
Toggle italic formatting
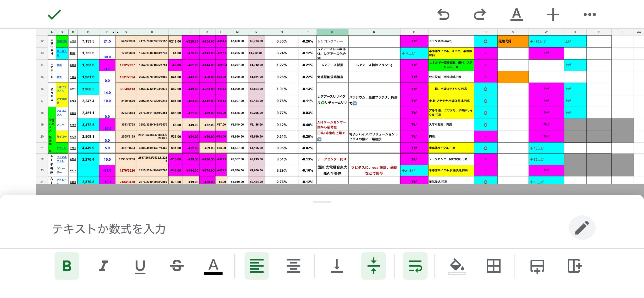[x=103, y=266]
